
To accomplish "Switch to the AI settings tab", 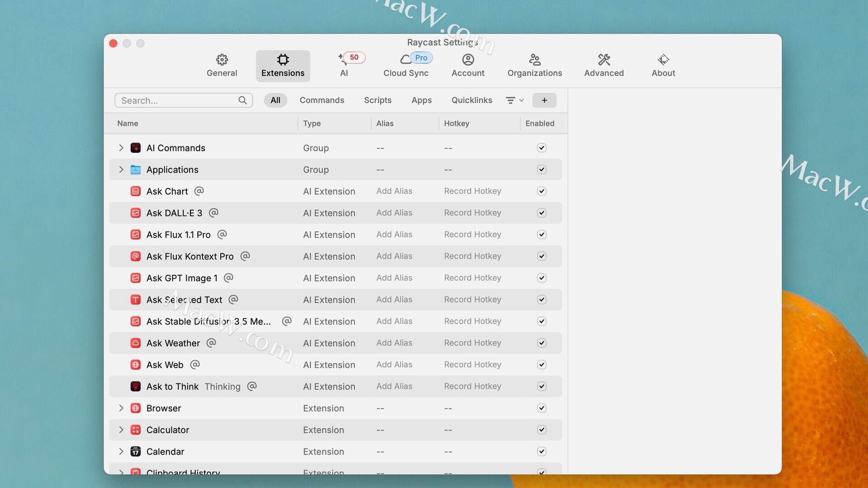I will click(x=344, y=66).
